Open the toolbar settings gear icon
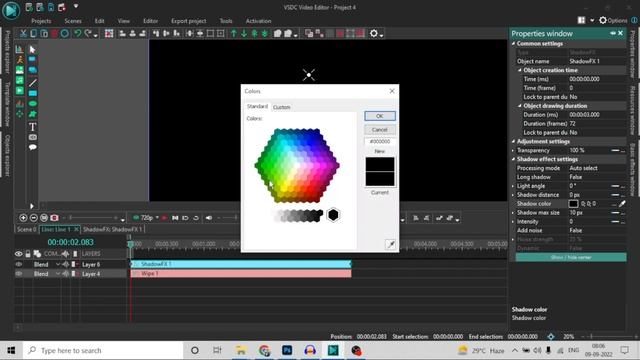This screenshot has width=640, height=360. pyautogui.click(x=373, y=33)
